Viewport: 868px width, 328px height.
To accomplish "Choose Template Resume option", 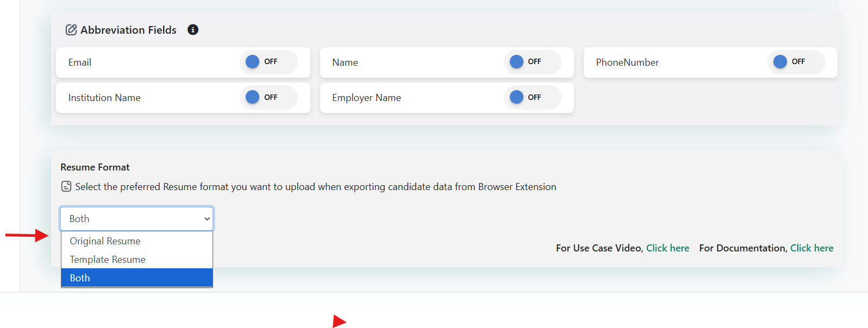I will point(108,260).
